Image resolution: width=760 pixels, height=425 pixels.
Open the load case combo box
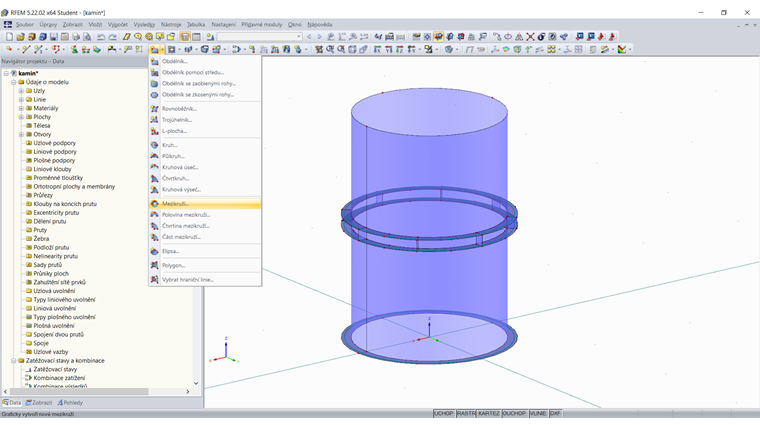pyautogui.click(x=259, y=37)
